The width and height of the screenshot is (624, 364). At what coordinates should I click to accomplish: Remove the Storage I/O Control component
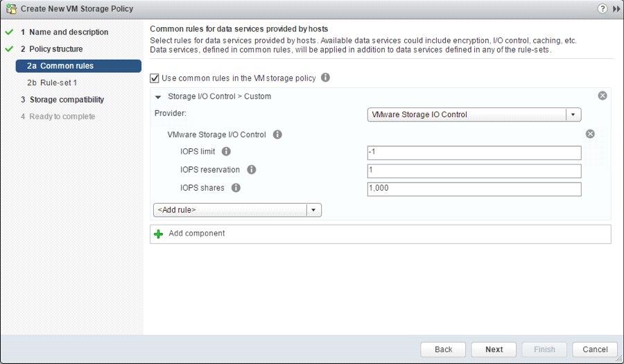click(603, 96)
